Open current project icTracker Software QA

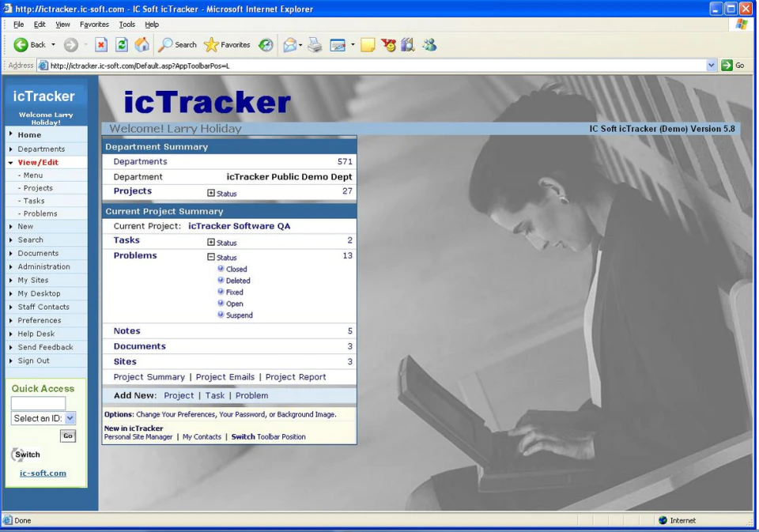(239, 226)
